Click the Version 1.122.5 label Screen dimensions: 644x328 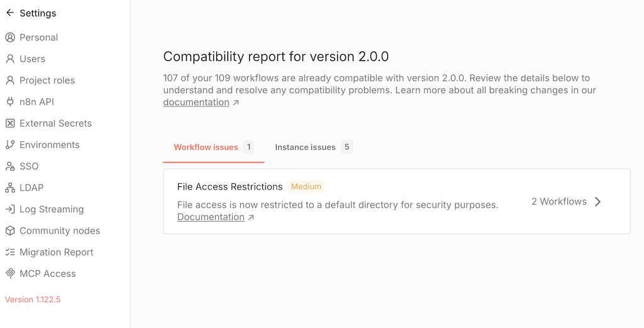point(33,300)
